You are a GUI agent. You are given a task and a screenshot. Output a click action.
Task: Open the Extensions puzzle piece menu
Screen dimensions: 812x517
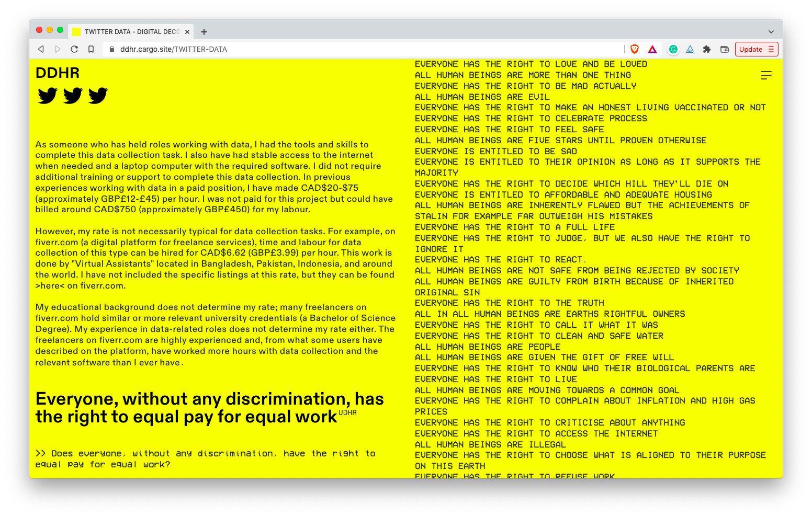(707, 49)
